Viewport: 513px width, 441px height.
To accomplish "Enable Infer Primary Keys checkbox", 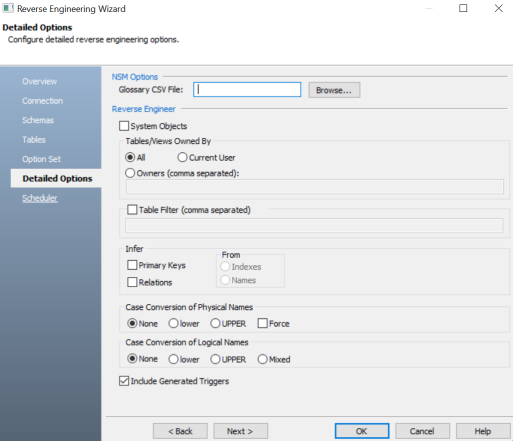I will tap(132, 265).
